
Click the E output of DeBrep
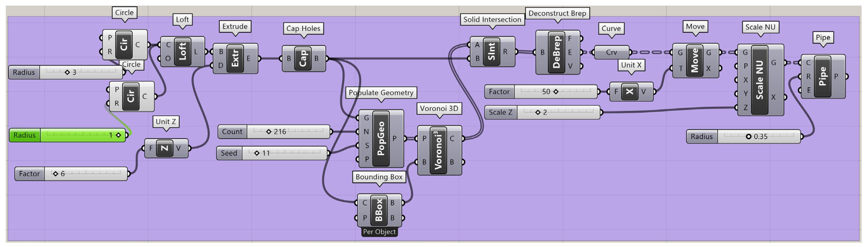click(570, 52)
